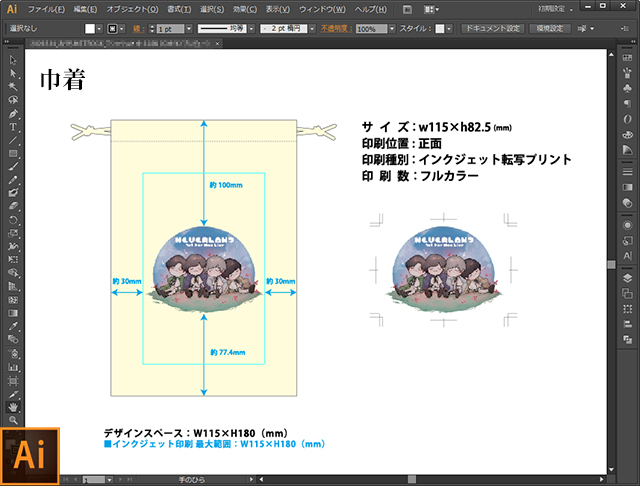Open the Swatches panel icon
Screen dimensions: 640x486
pyautogui.click(x=627, y=58)
